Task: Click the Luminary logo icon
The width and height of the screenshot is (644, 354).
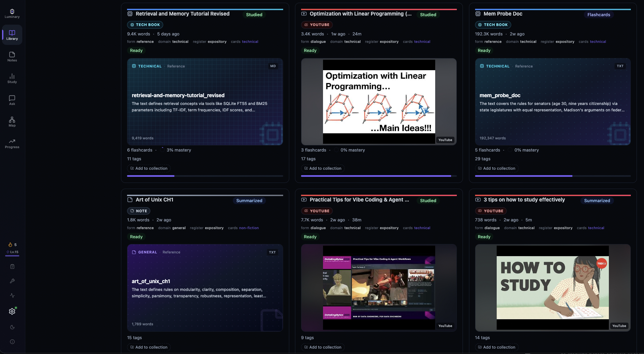Action: (x=12, y=11)
